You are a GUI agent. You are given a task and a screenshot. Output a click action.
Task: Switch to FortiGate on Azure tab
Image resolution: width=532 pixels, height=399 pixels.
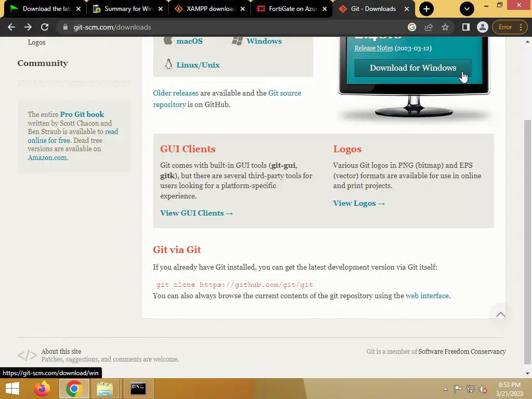[292, 9]
